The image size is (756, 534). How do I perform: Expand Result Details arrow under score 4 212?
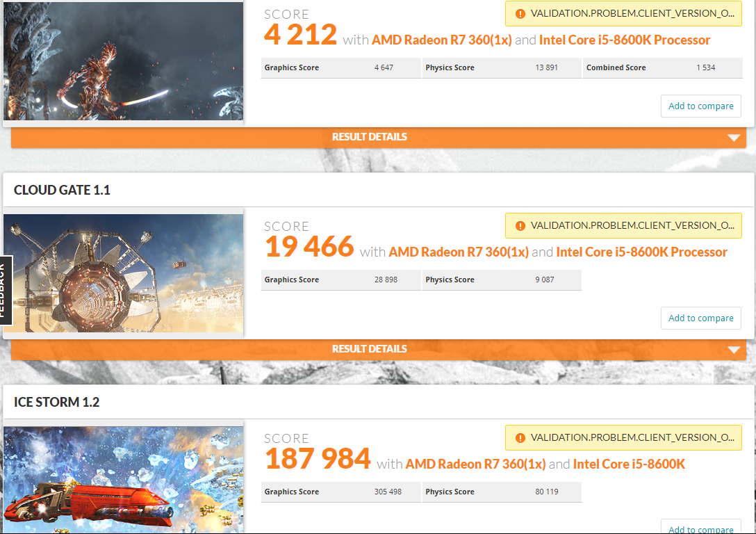(x=733, y=138)
